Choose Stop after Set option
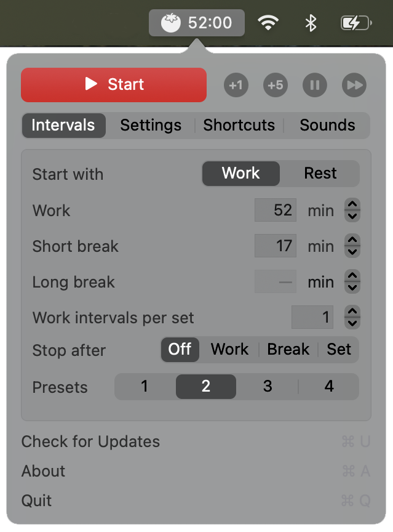The height and width of the screenshot is (532, 393). (x=339, y=350)
